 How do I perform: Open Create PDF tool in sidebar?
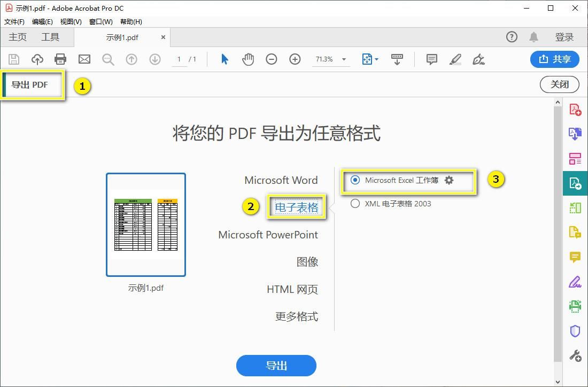point(575,110)
